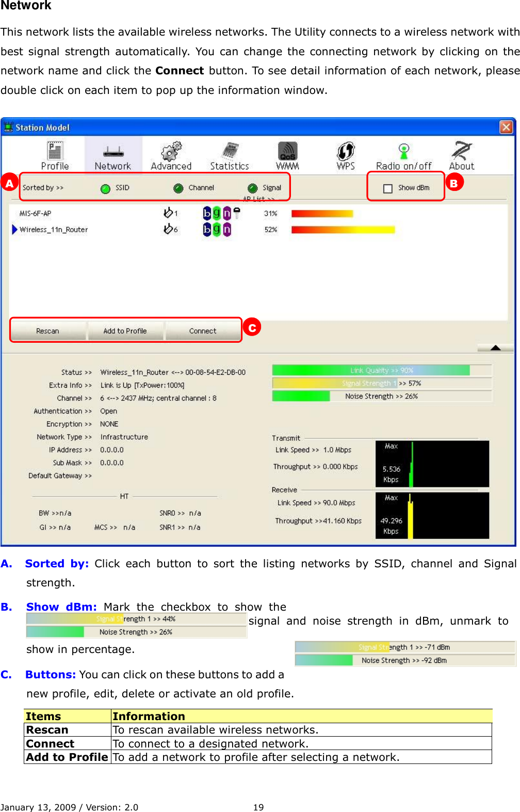The image size is (520, 812).
Task: Click Add to Profile button
Action: click(125, 331)
